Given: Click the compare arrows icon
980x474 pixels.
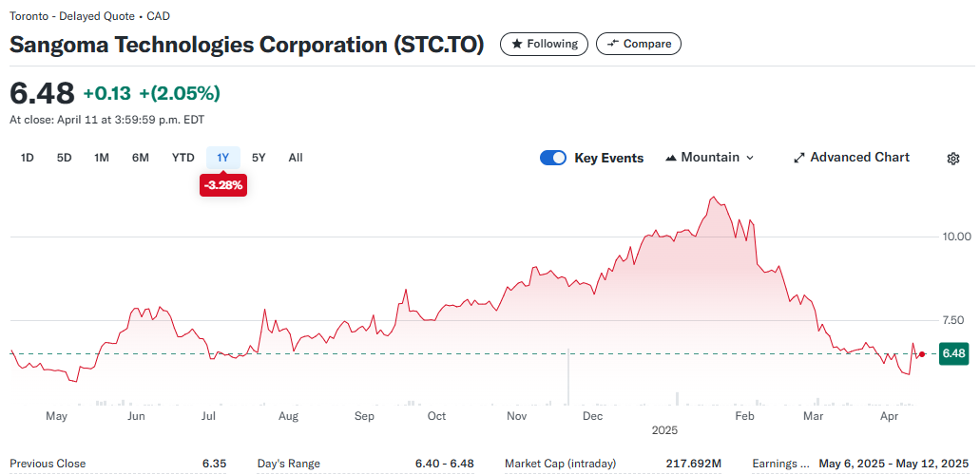Looking at the screenshot, I should pos(613,44).
